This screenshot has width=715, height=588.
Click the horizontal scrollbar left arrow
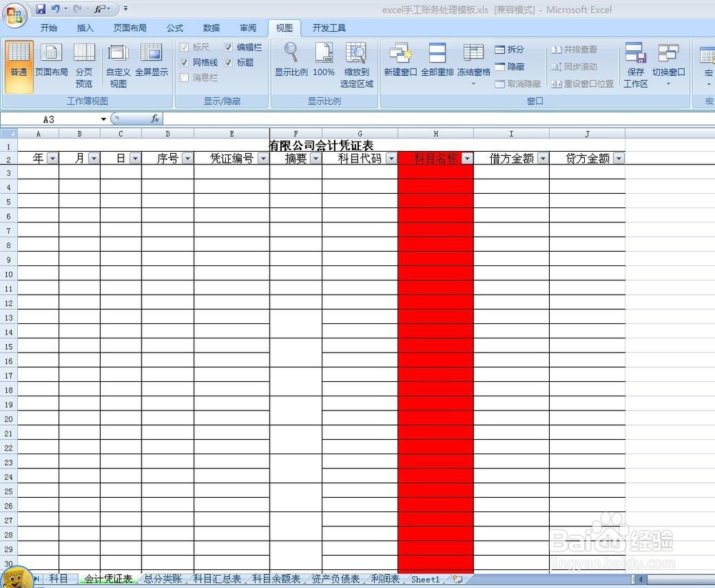tap(641, 579)
